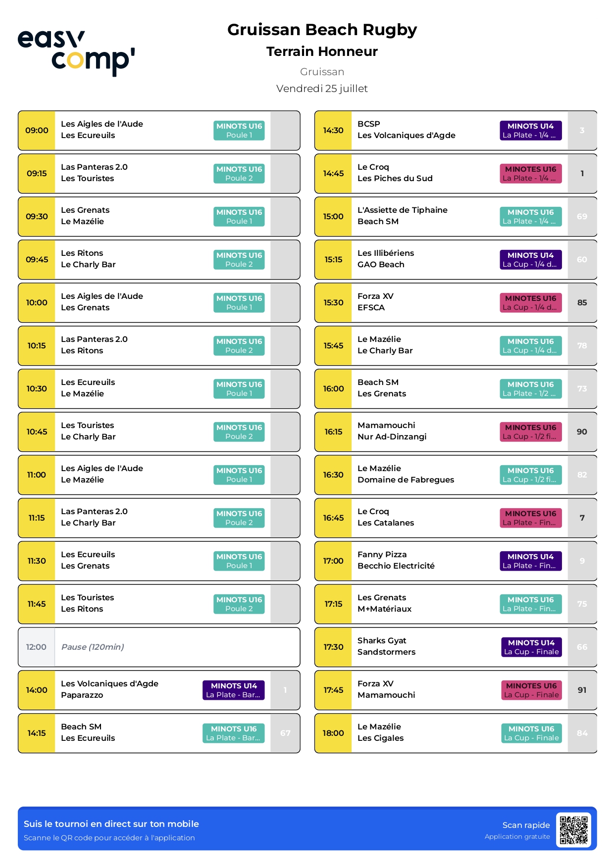Click the MINOTES U16 La Cup - Finale badge
Viewport: 614px width, 868px height.
531,690
